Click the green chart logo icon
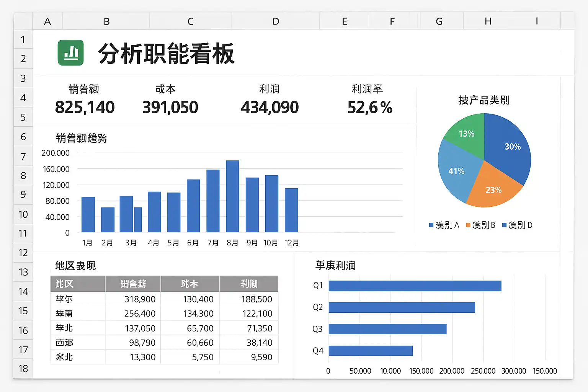The width and height of the screenshot is (588, 392). coord(70,53)
